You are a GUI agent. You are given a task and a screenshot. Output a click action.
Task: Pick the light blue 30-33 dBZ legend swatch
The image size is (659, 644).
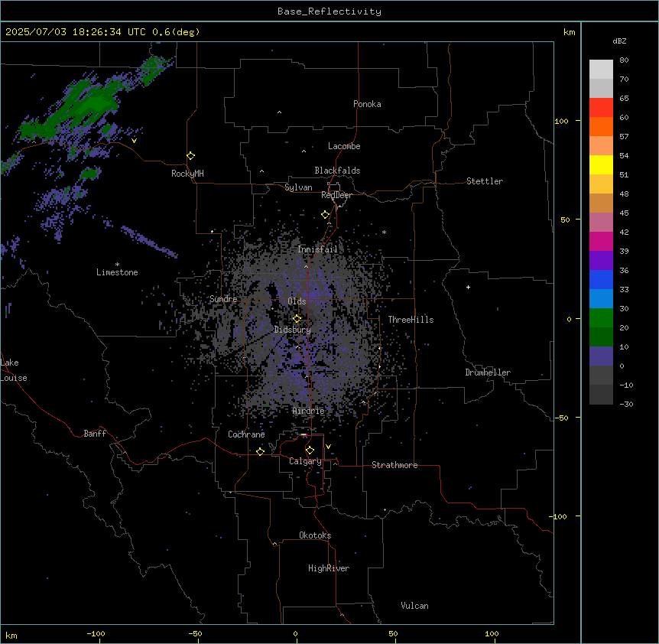pos(601,299)
